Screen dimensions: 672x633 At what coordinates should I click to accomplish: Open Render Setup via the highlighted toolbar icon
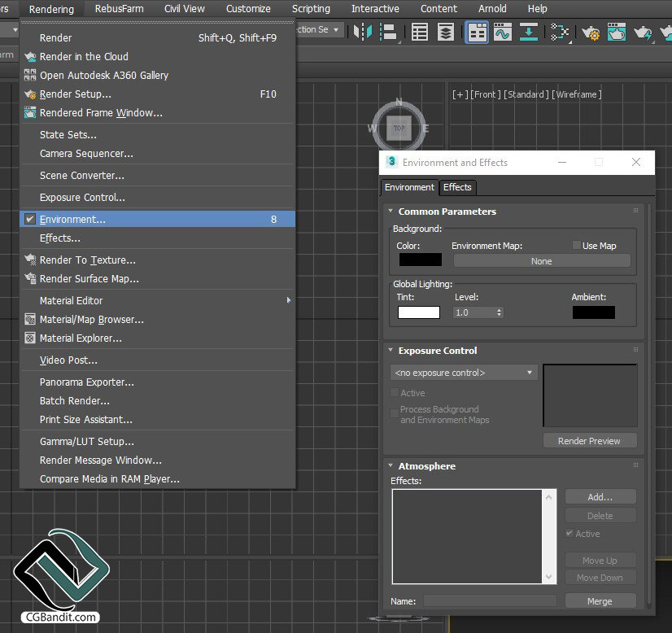tap(477, 32)
